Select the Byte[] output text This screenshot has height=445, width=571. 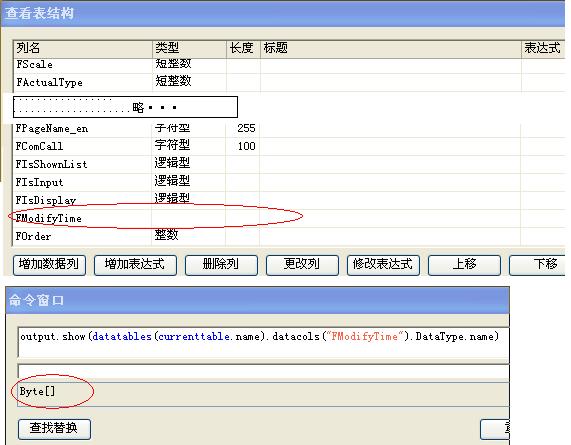37,391
